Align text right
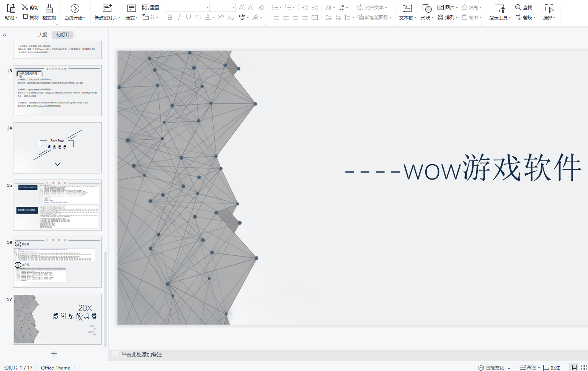 point(296,17)
